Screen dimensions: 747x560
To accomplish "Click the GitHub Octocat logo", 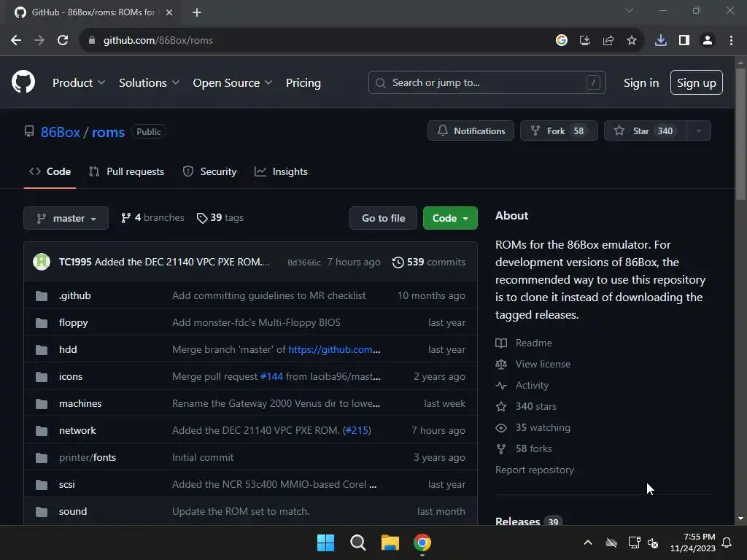I will (23, 82).
